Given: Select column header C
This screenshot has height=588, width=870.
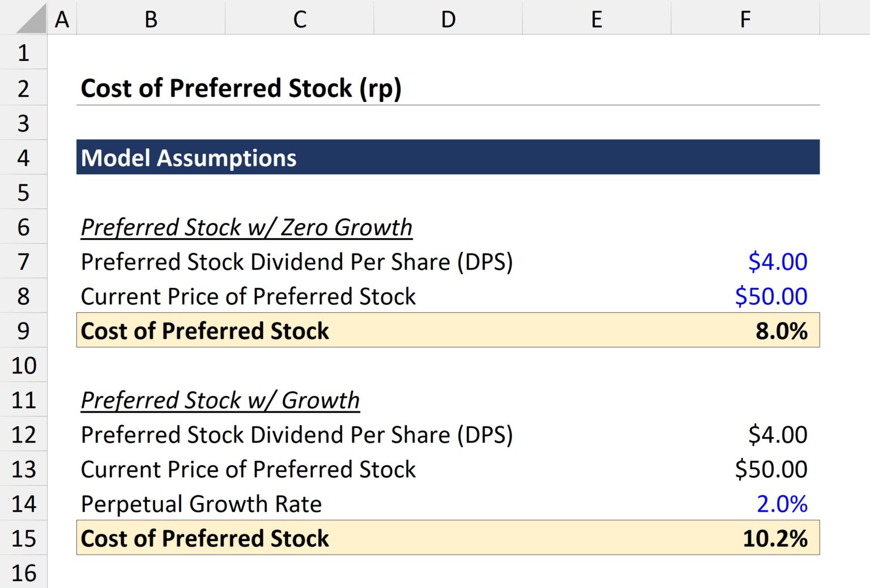Looking at the screenshot, I should coord(299,19).
